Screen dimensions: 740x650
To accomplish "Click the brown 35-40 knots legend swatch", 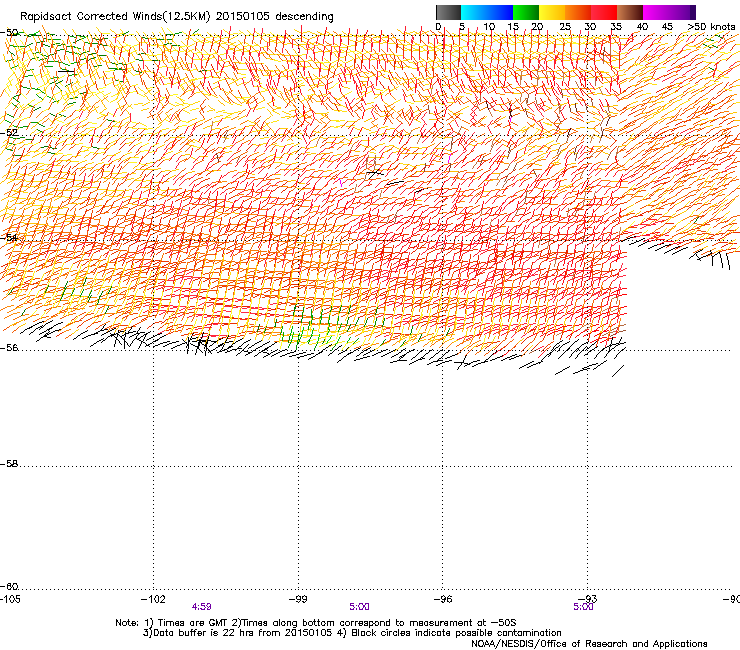I will point(630,12).
